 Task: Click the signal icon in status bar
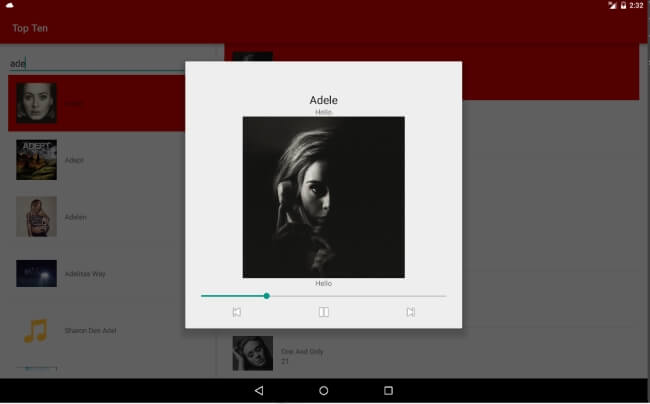[x=612, y=5]
